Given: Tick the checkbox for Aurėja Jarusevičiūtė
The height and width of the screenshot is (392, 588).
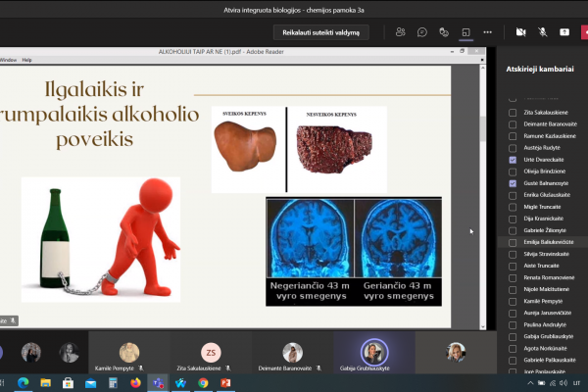Looking at the screenshot, I should coord(513,314).
